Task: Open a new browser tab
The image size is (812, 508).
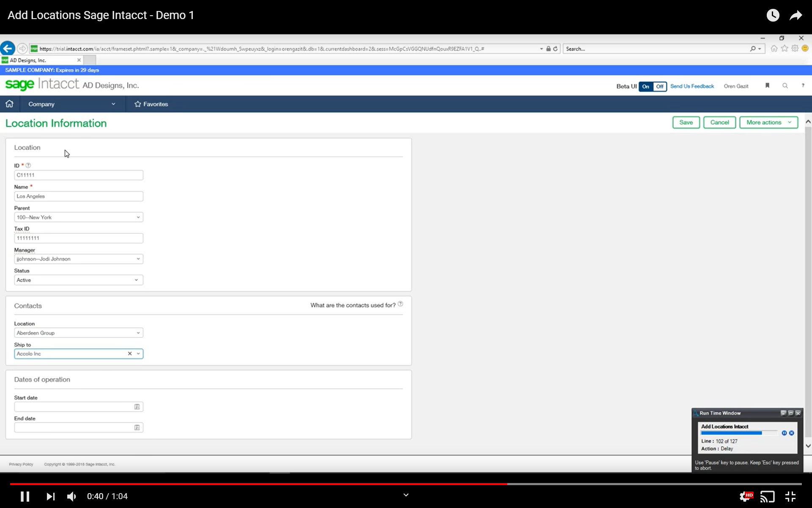Action: click(x=90, y=60)
